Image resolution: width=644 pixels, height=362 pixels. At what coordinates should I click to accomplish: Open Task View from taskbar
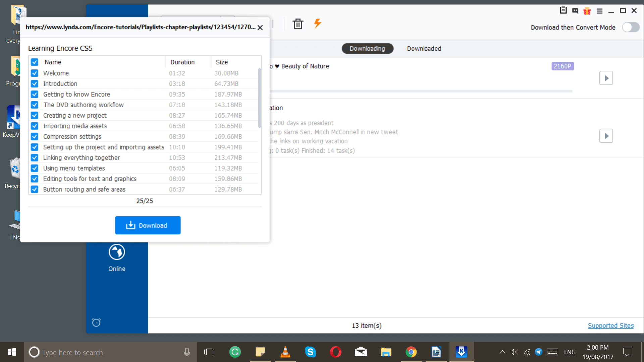click(x=209, y=352)
